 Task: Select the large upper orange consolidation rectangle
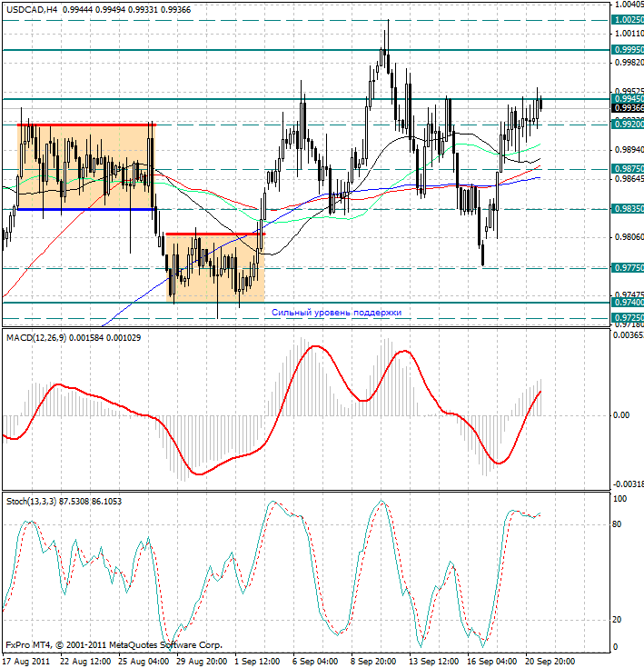point(86,167)
